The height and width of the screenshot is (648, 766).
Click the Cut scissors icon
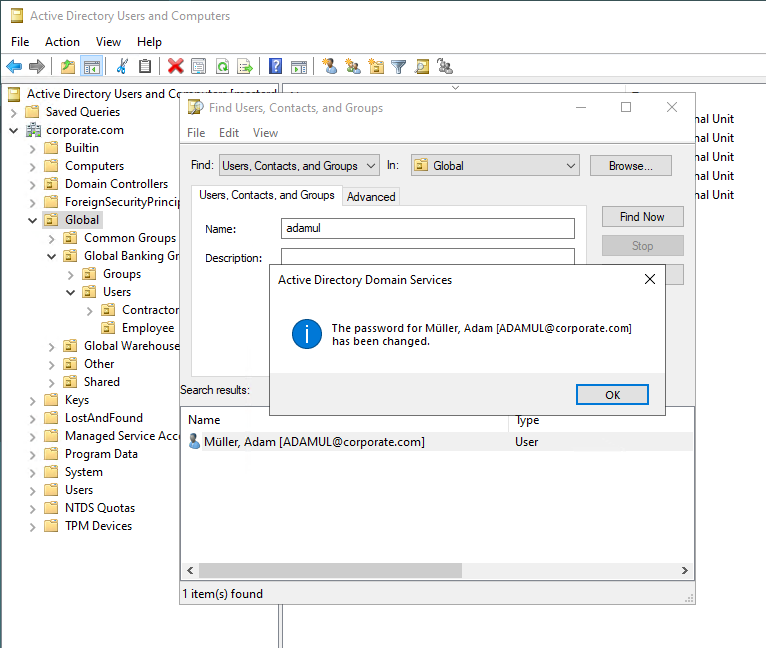pyautogui.click(x=122, y=66)
